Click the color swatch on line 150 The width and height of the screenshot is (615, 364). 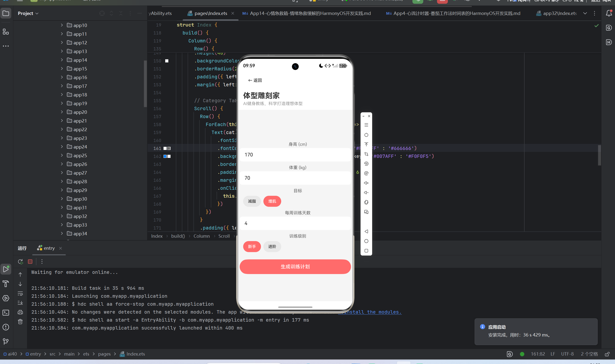pos(167,61)
